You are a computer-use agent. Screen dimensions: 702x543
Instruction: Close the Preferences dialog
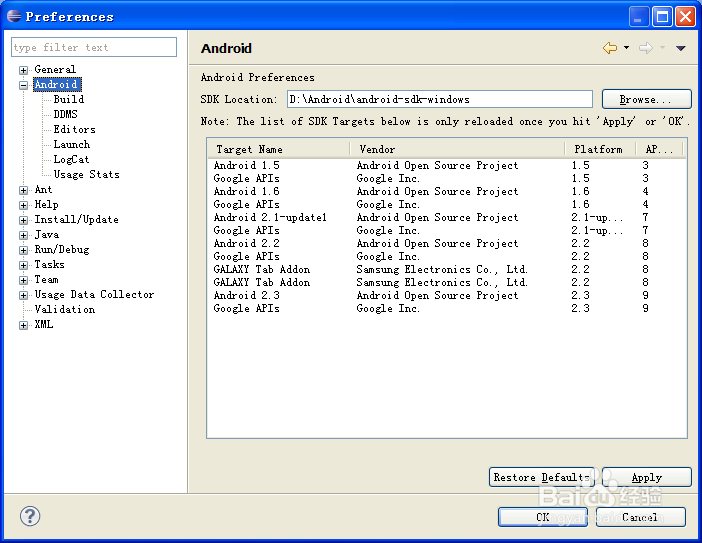pyautogui.click(x=685, y=17)
